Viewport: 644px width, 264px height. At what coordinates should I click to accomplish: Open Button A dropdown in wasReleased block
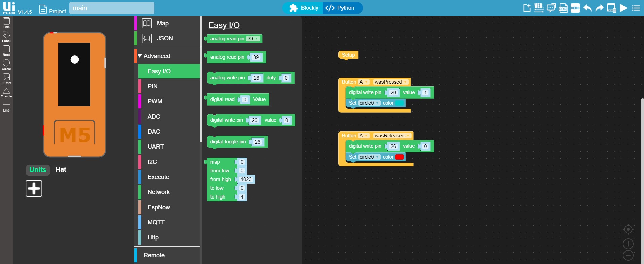[x=364, y=136]
